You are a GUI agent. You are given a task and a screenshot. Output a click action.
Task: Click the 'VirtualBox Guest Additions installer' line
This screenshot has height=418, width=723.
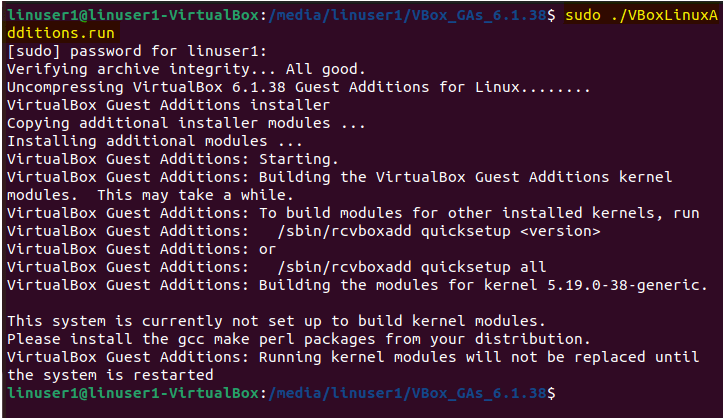coord(168,105)
